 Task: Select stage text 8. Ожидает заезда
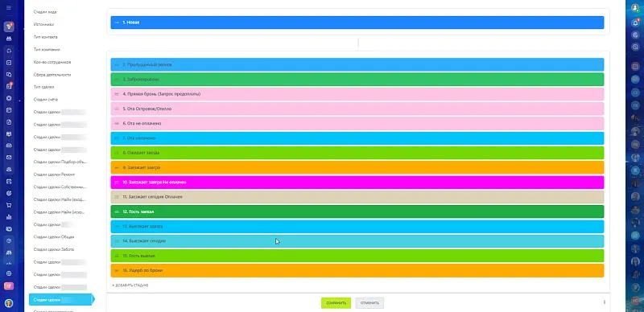point(141,153)
